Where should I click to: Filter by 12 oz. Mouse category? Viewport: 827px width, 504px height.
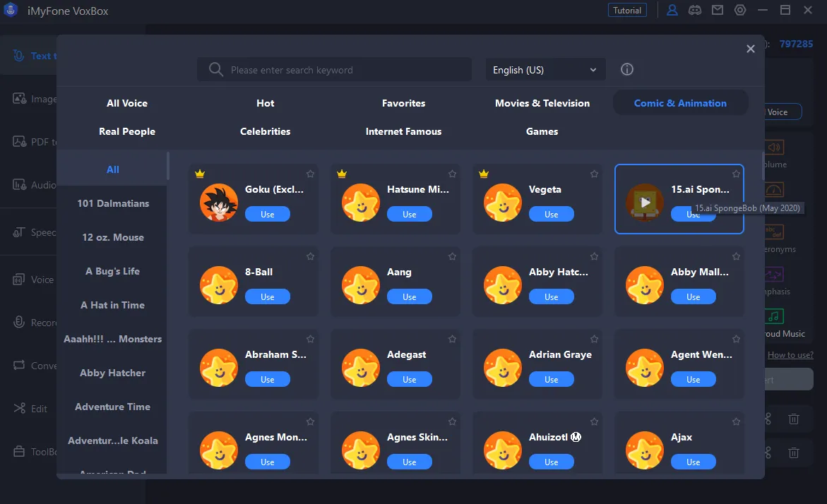tap(113, 237)
